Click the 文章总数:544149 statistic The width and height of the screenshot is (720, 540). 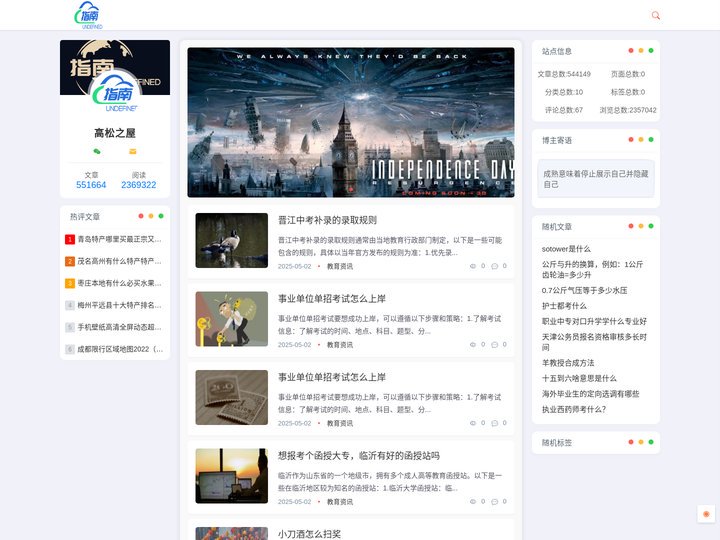pos(564,74)
